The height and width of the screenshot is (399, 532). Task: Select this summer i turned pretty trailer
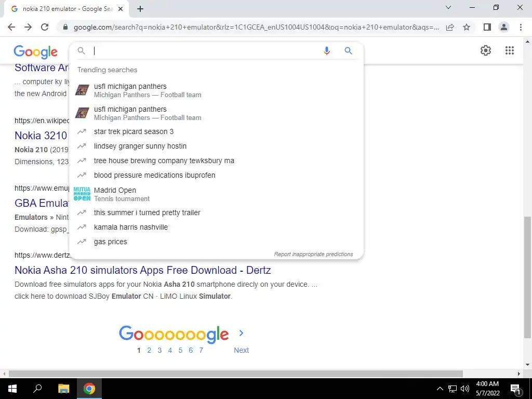(216, 212)
